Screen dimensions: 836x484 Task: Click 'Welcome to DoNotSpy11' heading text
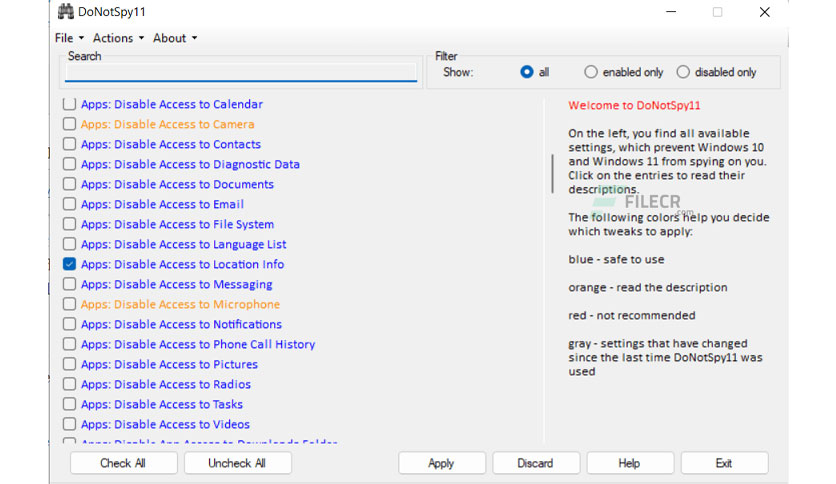pos(634,106)
